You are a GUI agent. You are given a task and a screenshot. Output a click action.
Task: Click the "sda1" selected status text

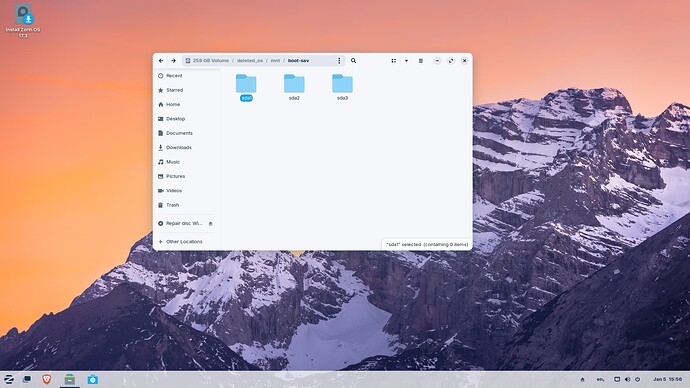click(427, 245)
